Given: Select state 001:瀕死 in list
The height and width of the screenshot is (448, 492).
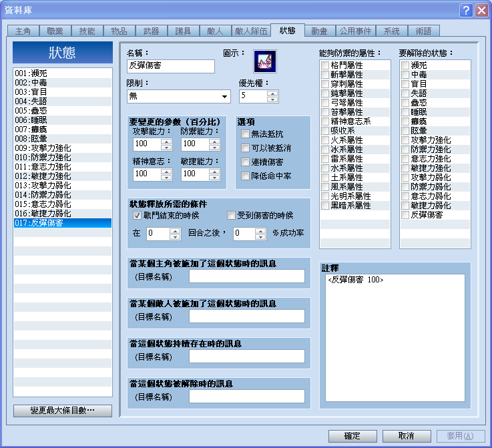Looking at the screenshot, I should tap(63, 73).
